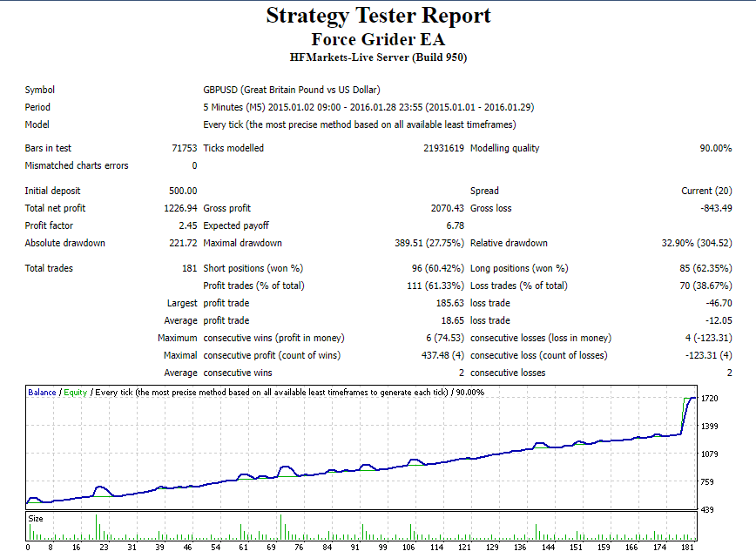Select consecutive wins value '6 (74.53)'
Screen dimensions: 756x558
tap(445, 339)
